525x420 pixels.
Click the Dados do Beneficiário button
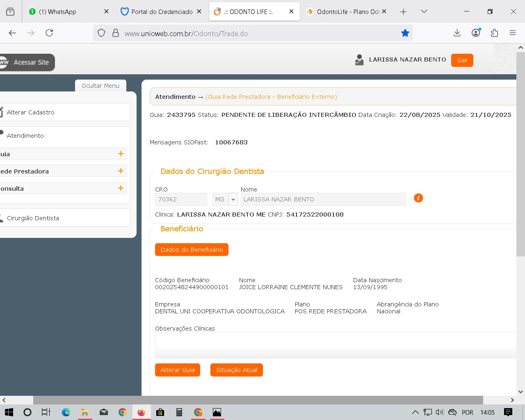(192, 250)
